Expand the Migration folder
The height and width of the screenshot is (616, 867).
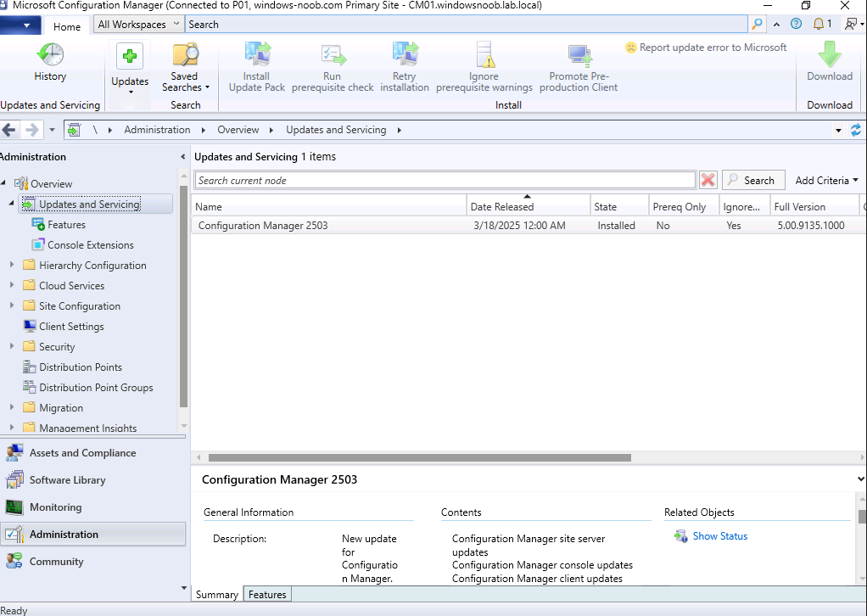12,407
